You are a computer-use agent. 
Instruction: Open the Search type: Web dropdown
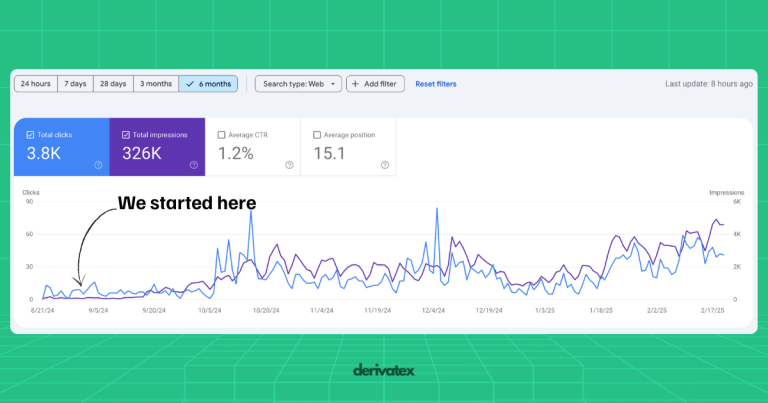coord(298,84)
